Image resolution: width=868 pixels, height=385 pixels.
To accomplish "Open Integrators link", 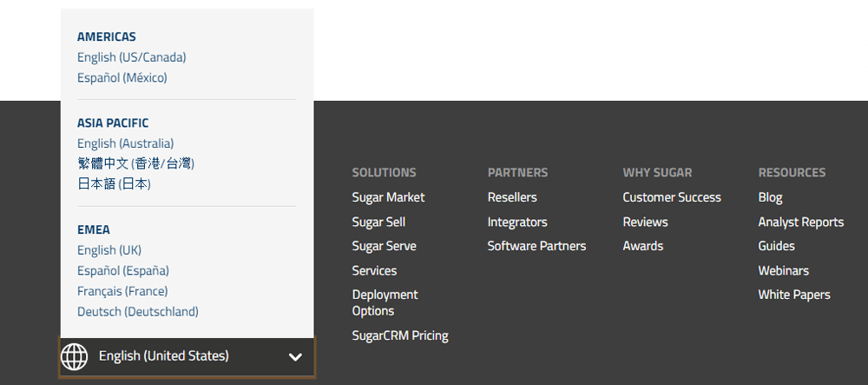I will (517, 222).
